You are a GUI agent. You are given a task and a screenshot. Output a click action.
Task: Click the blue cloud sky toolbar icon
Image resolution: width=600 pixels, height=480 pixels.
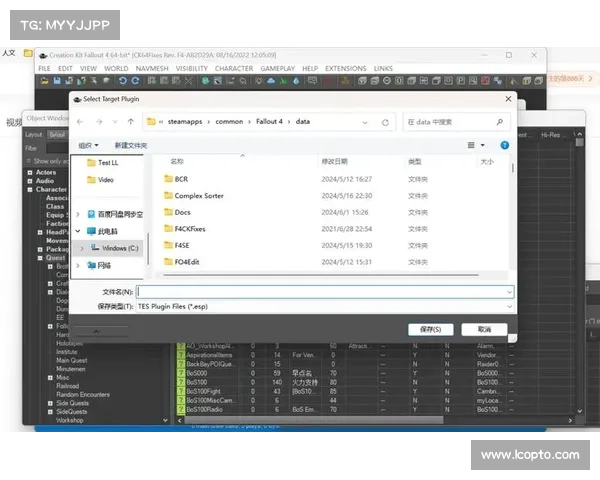click(x=271, y=81)
